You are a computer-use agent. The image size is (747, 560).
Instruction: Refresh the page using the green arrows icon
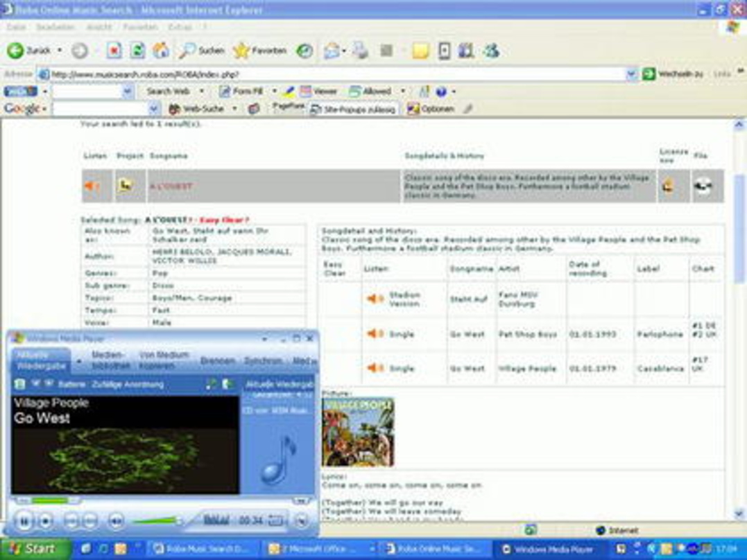point(138,51)
